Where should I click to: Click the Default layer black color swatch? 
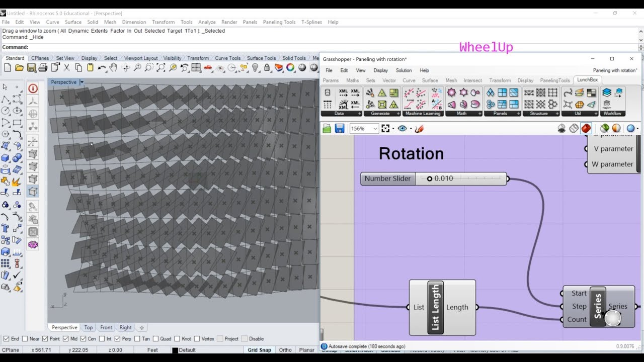tap(175, 350)
